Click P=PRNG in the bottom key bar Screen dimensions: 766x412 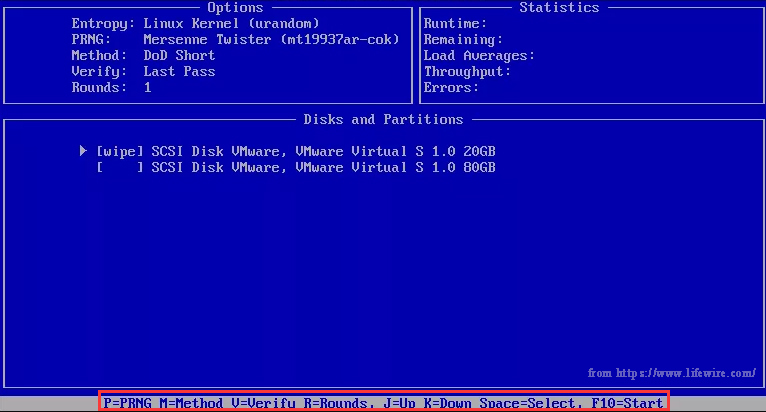coord(127,402)
